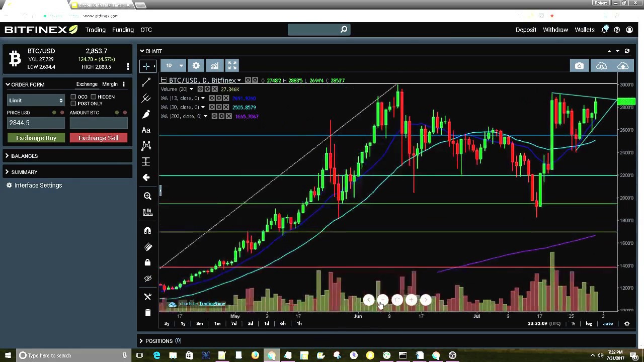Open the Limit order type dropdown

tap(36, 100)
